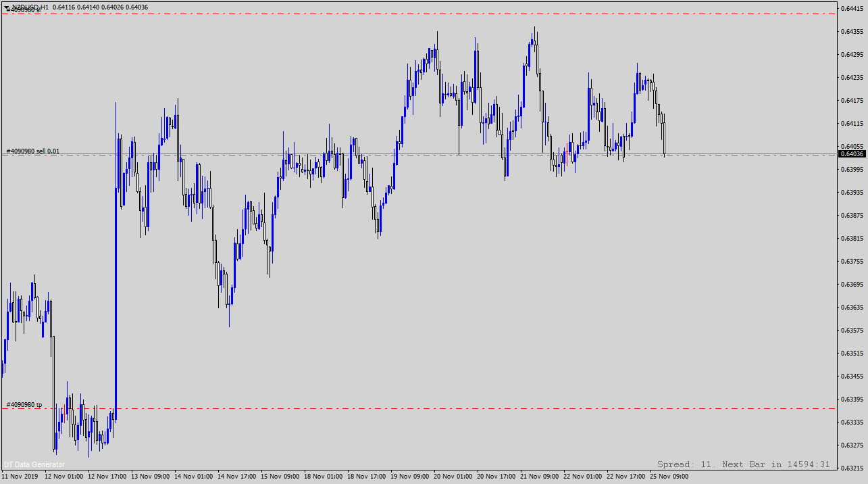Click the 0.63815 price level on axis
The height and width of the screenshot is (484, 868).
point(852,239)
